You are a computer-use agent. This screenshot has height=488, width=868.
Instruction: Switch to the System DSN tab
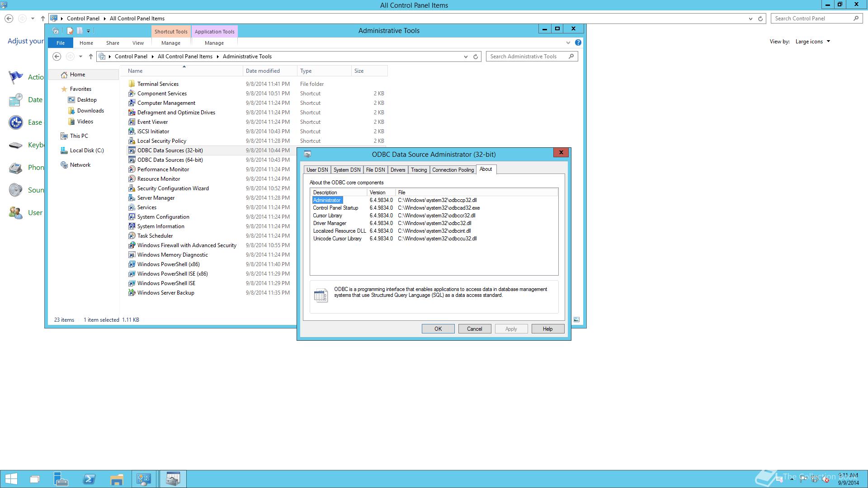pos(347,170)
